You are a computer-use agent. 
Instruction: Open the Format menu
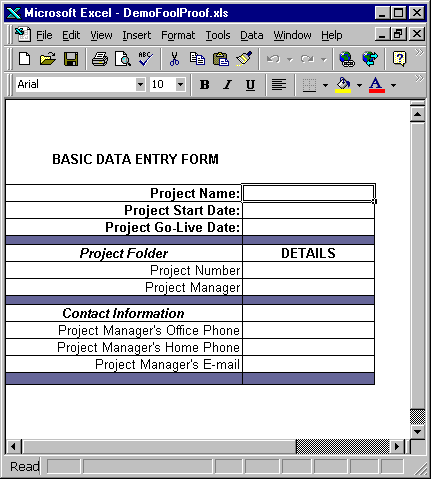(x=178, y=35)
